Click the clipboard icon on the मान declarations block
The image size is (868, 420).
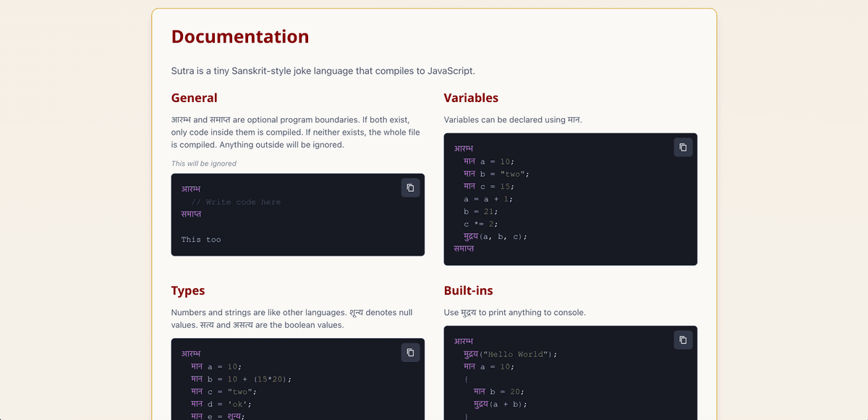click(683, 147)
